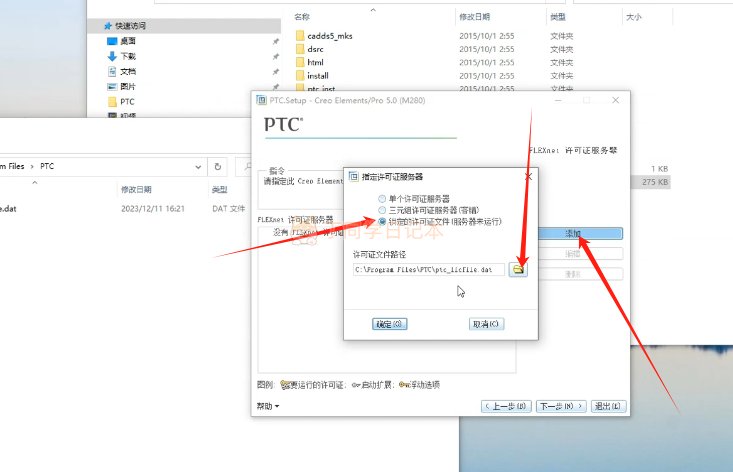Click PTC breadcrumb in address bar
Screen dimensions: 733x472
(47, 166)
